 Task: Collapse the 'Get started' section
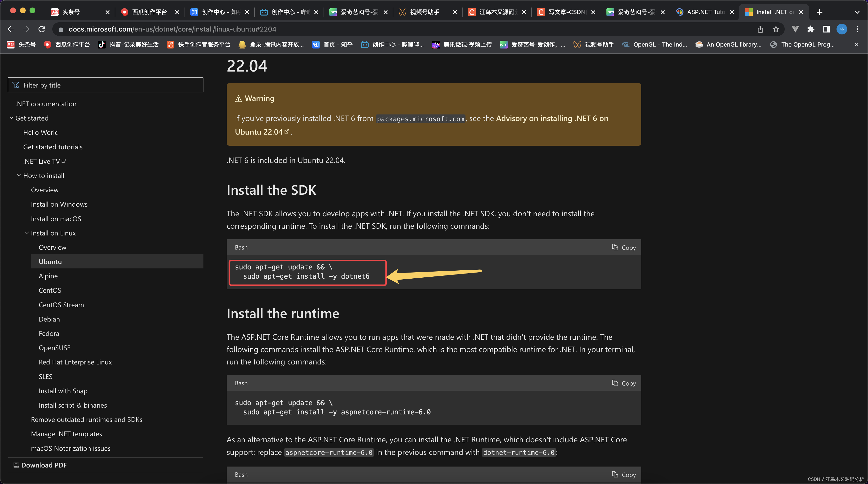(11, 118)
